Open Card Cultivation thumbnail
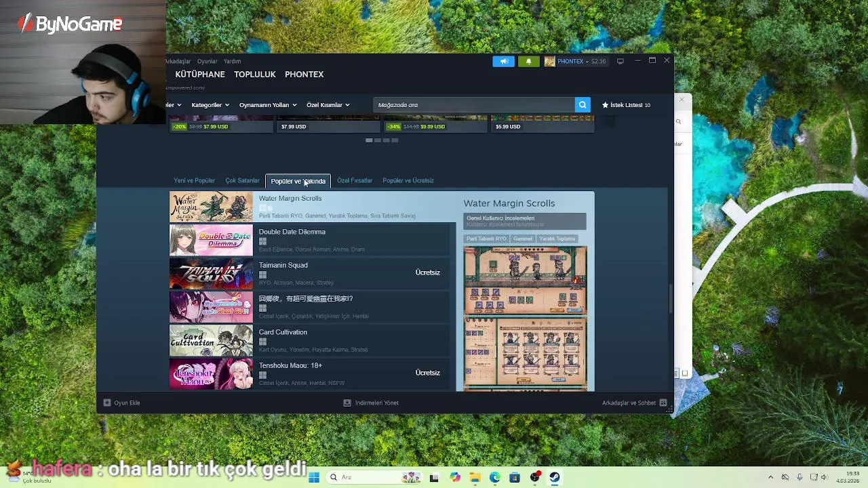The height and width of the screenshot is (488, 868). pyautogui.click(x=211, y=341)
